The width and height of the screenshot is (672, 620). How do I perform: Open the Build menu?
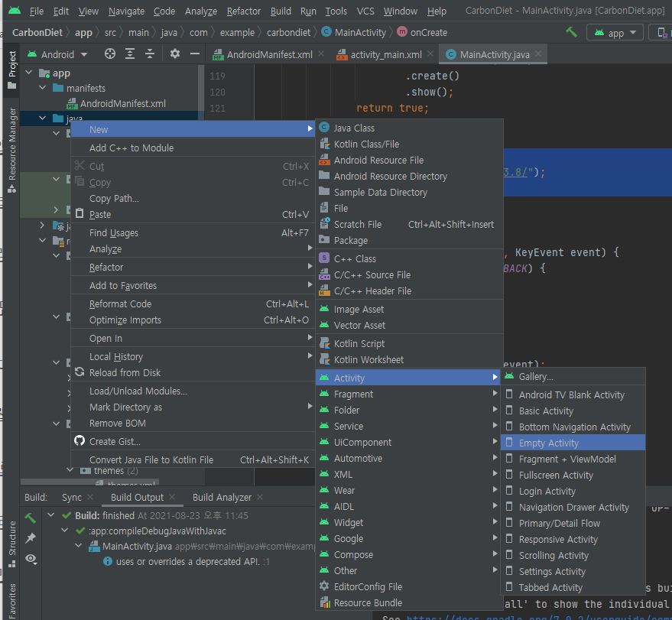pyautogui.click(x=281, y=11)
